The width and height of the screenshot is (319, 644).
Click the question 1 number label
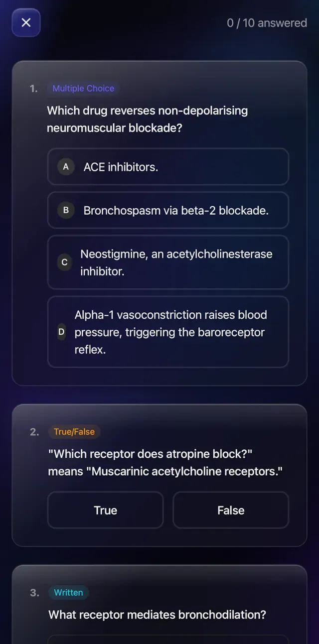33,88
